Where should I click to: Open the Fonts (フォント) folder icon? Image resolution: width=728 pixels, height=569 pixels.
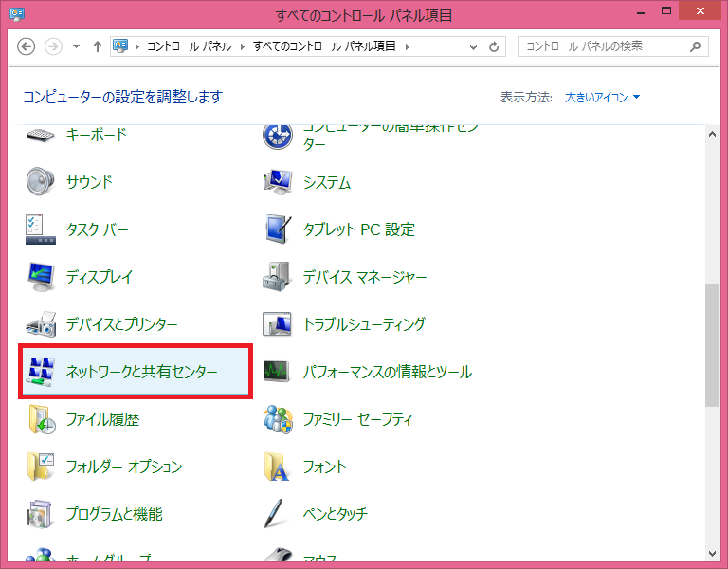(x=277, y=467)
